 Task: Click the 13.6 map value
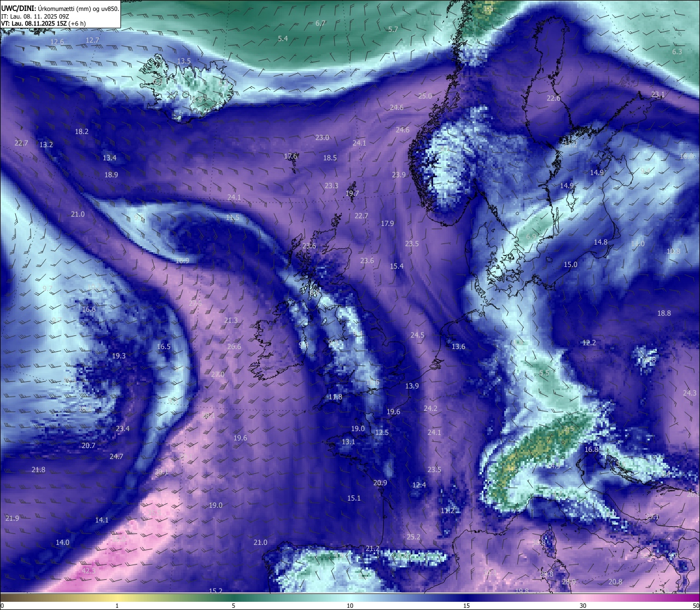(x=458, y=346)
